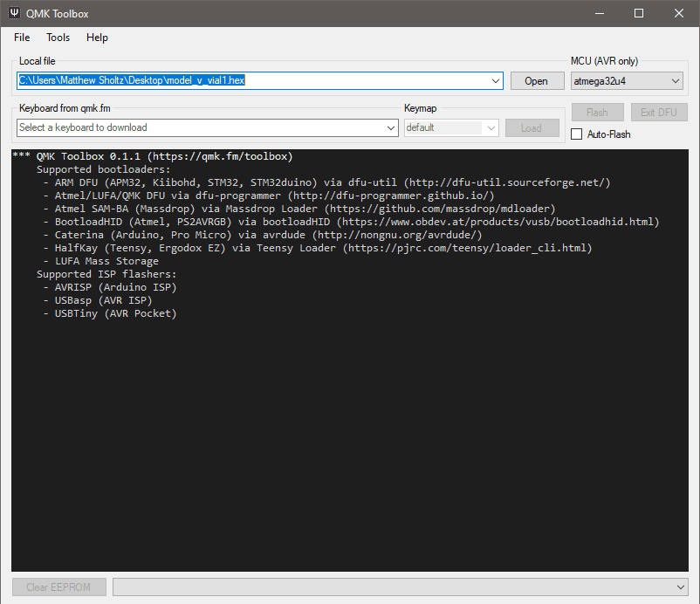This screenshot has height=604, width=700.
Task: Click the Local file path field
Action: [253, 80]
